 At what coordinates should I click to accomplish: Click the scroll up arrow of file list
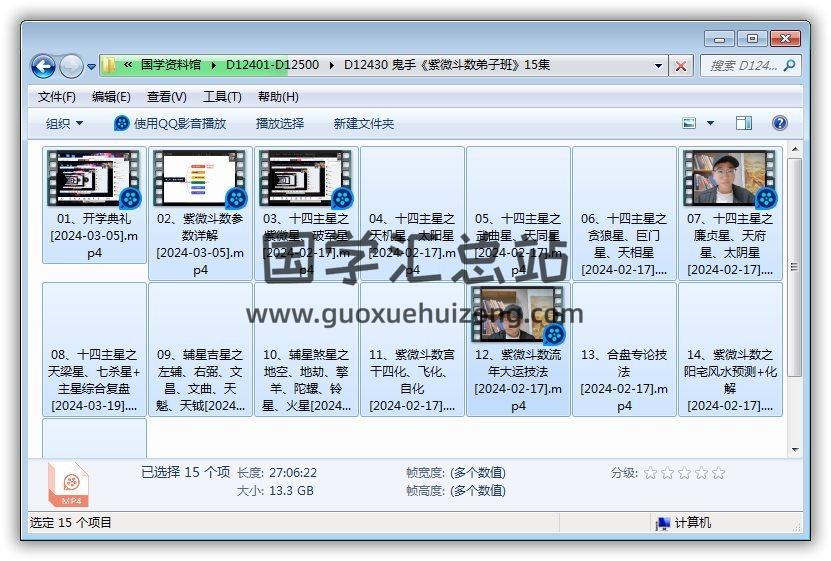click(795, 150)
